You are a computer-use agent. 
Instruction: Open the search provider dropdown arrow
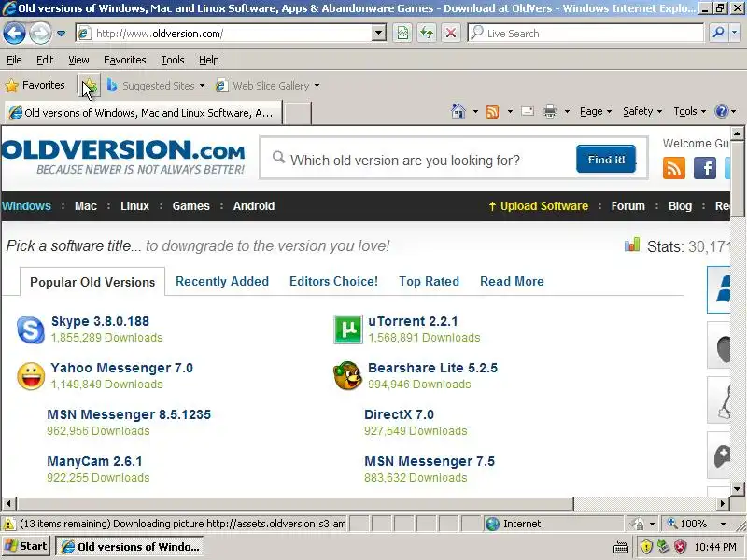734,33
